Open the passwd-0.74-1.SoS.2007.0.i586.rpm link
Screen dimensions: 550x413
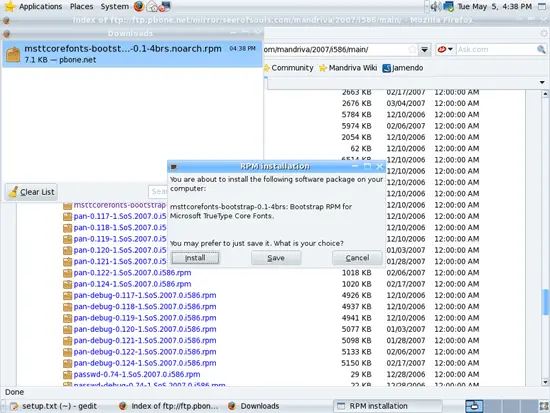[x=137, y=374]
